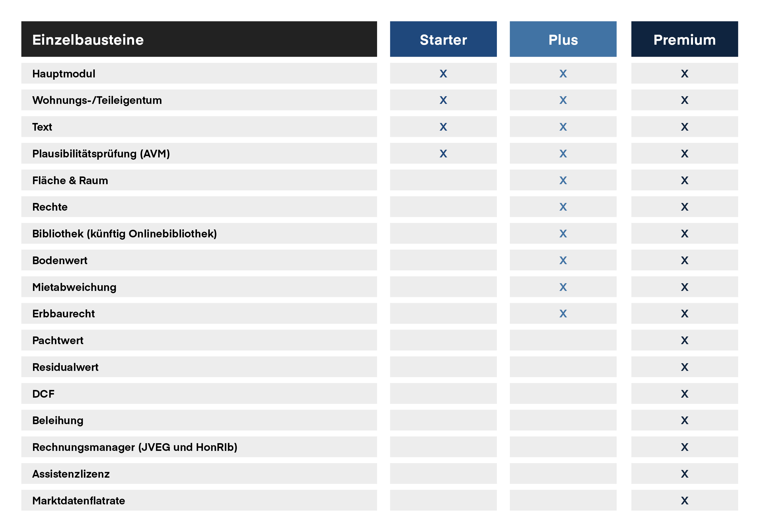Click the Plus X mark for Erbbaurecht
759x532 pixels.
(x=563, y=313)
